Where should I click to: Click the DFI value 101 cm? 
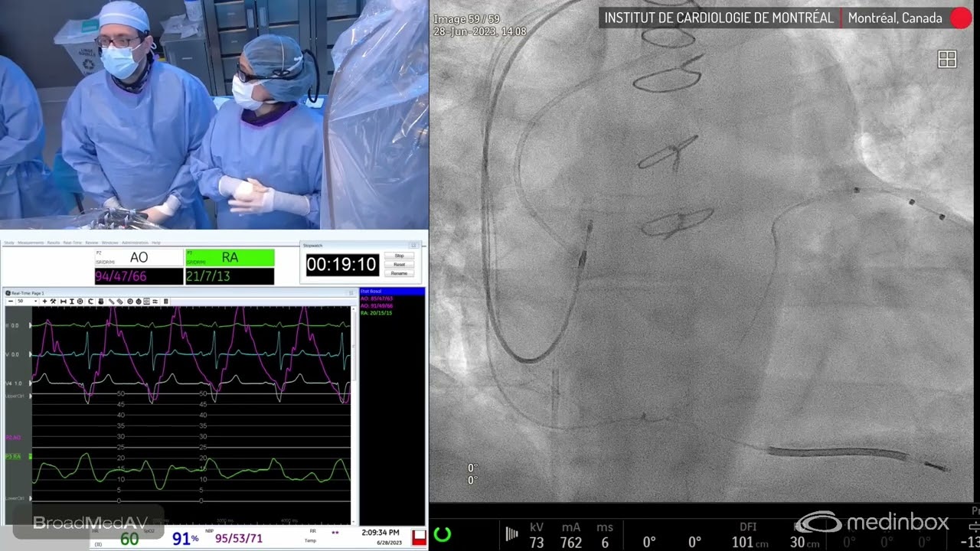[x=750, y=543]
